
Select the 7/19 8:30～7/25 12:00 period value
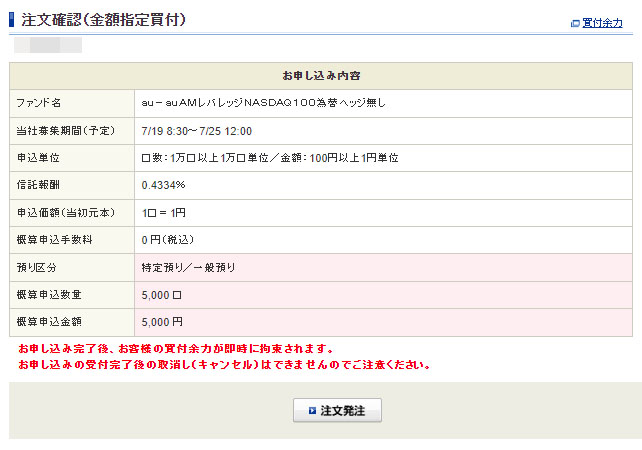(x=195, y=131)
